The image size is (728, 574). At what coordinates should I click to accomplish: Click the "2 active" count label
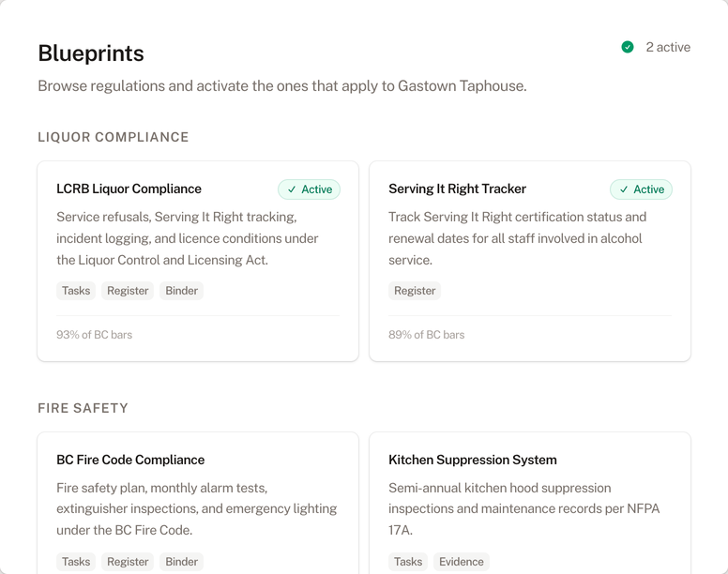pos(668,47)
